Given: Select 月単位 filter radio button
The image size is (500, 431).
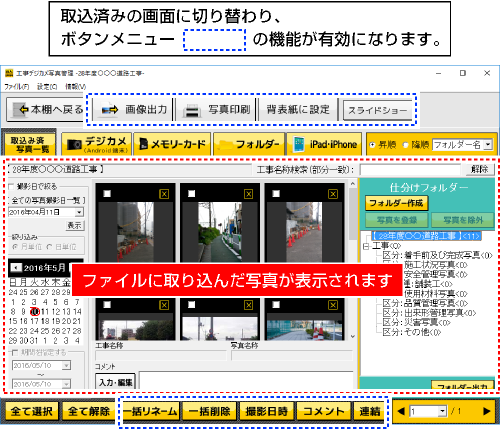Looking at the screenshot, I should (15, 247).
